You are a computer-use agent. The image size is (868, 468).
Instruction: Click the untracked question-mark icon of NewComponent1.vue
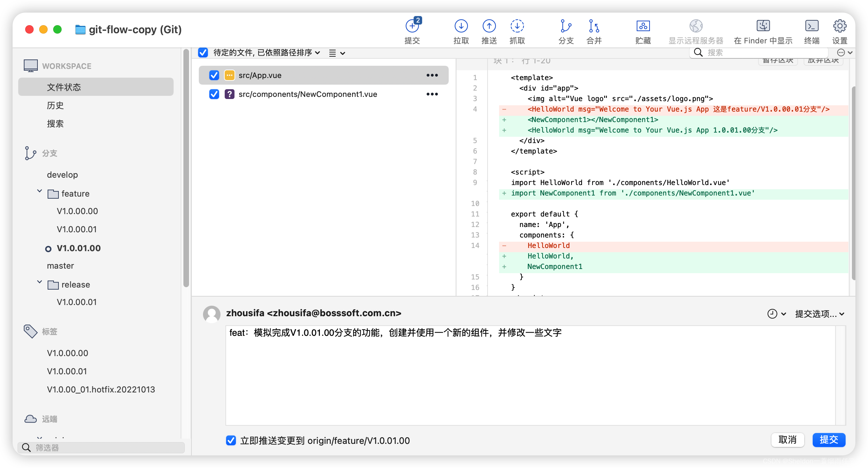(x=229, y=94)
